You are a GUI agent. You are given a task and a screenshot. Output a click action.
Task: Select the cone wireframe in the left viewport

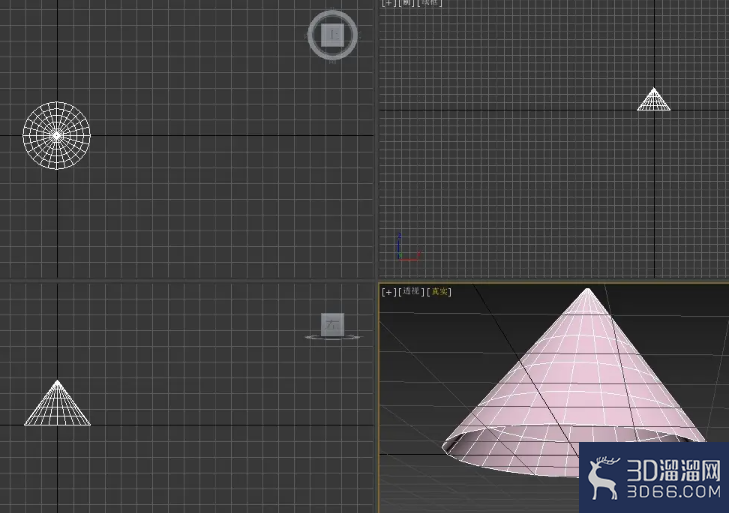coord(57,403)
